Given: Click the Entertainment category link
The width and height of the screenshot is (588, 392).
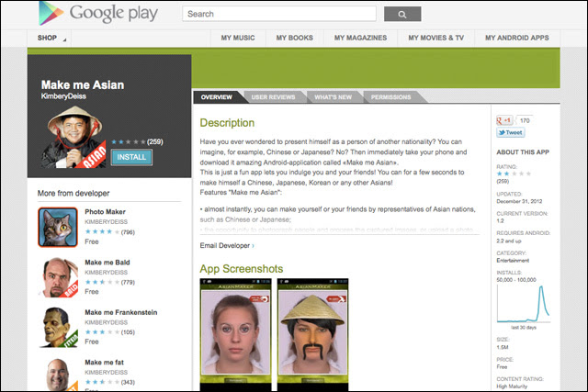Looking at the screenshot, I should pyautogui.click(x=513, y=261).
